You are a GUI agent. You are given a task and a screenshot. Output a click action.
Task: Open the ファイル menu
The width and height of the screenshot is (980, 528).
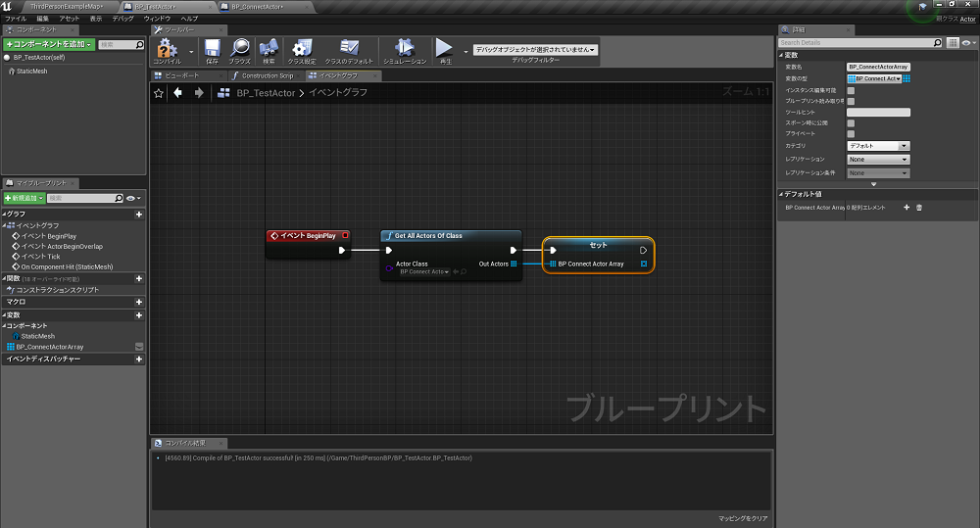[16, 19]
